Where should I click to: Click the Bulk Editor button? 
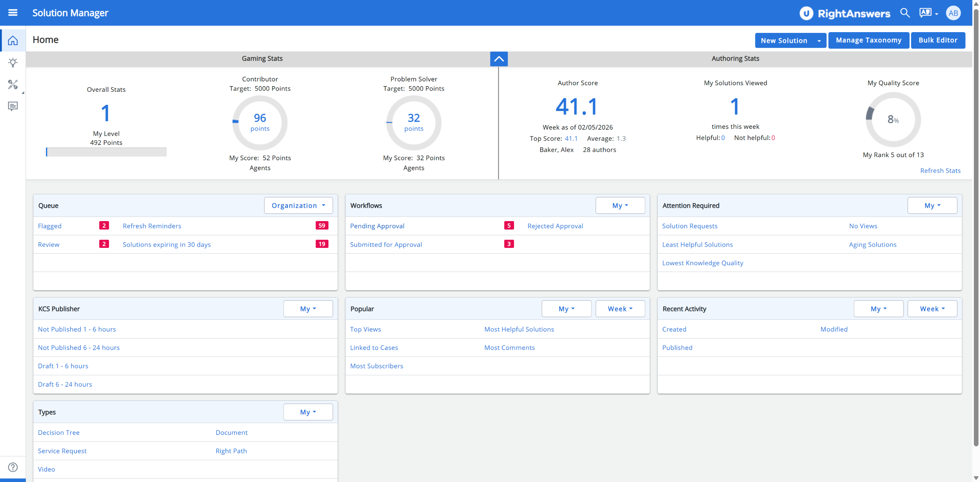pos(938,40)
